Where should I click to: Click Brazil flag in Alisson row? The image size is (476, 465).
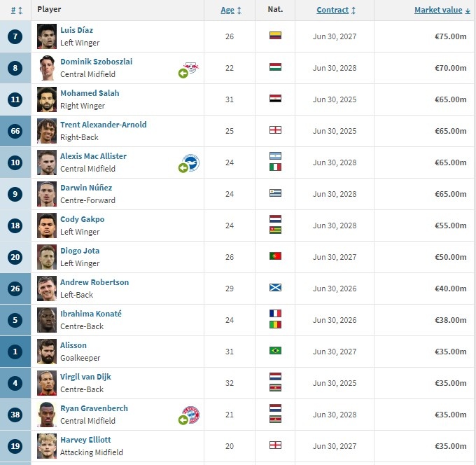[x=275, y=350]
